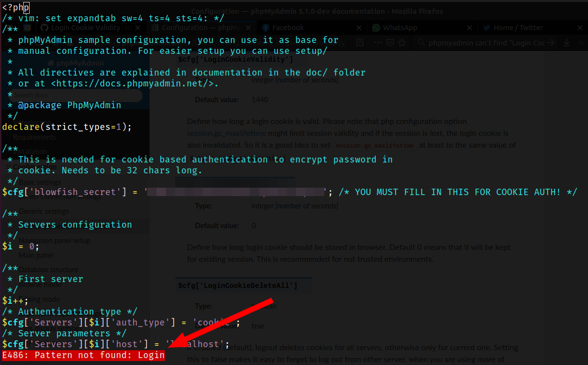Open the page actions (•••) menu
The width and height of the screenshot is (588, 365).
pyautogui.click(x=377, y=42)
